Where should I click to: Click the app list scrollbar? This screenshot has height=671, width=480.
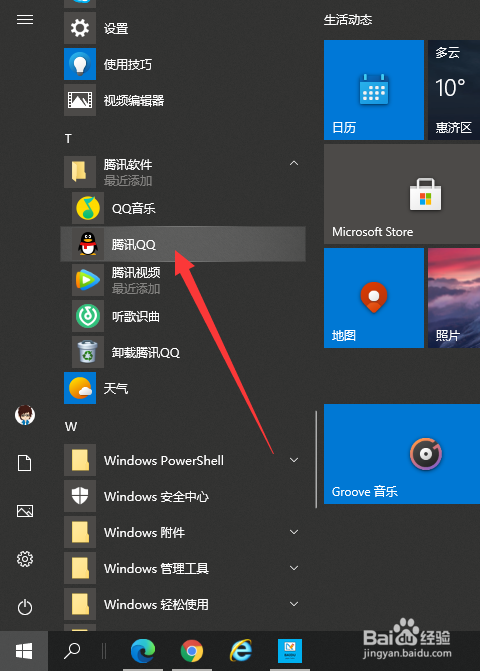[316, 459]
